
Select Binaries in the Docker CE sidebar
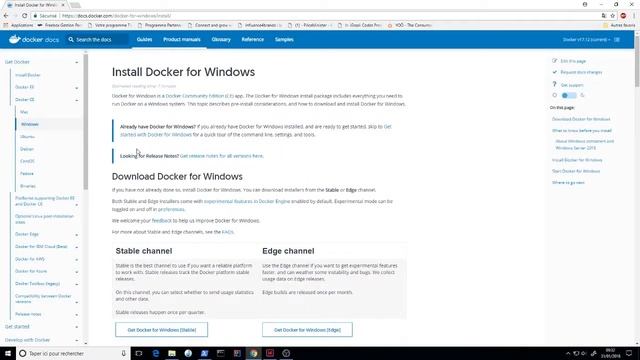(x=28, y=186)
